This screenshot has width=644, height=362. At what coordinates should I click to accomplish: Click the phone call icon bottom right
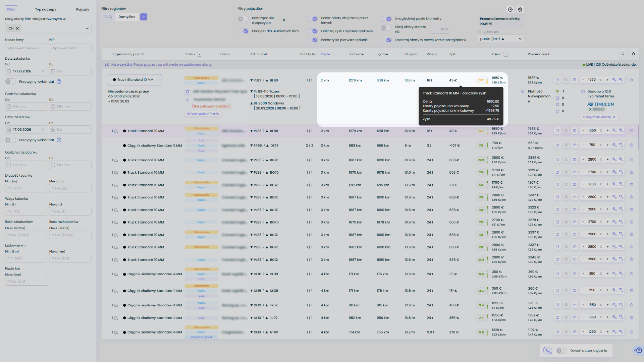pyautogui.click(x=547, y=351)
